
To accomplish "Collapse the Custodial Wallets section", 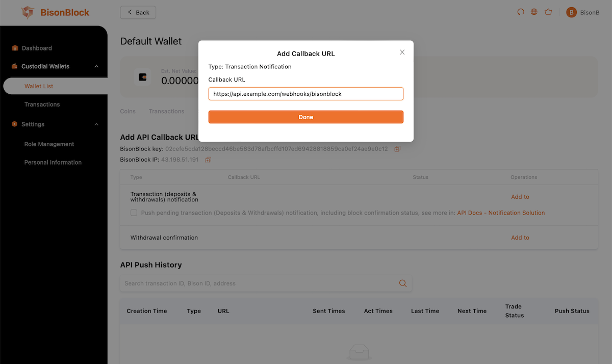I will coord(96,66).
